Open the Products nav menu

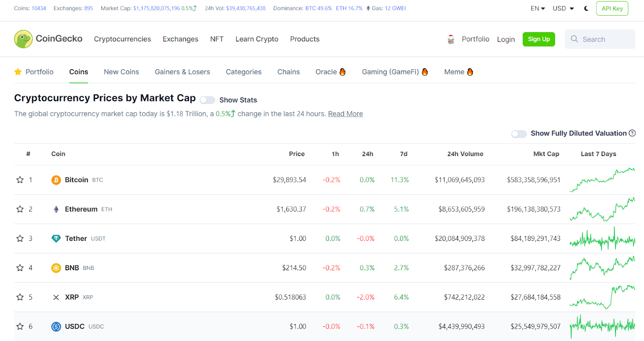click(305, 39)
